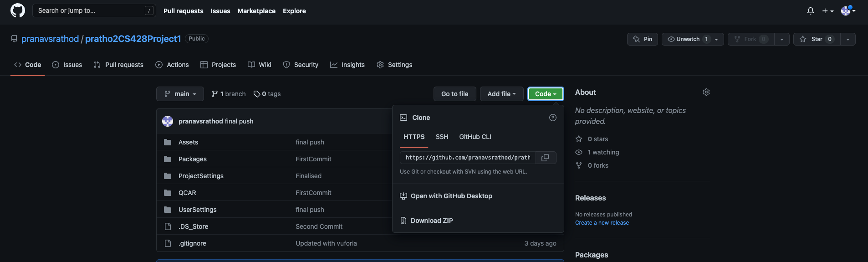The image size is (868, 262).
Task: Open the notifications bell
Action: pyautogui.click(x=811, y=11)
